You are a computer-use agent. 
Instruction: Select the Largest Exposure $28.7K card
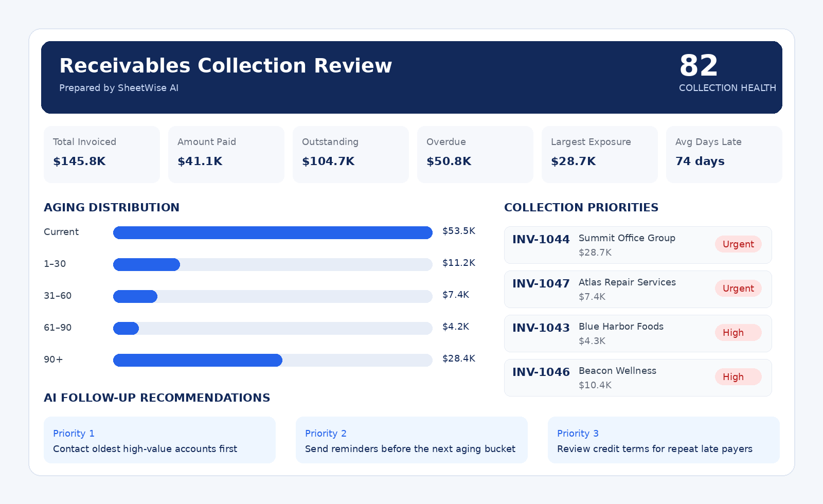click(x=600, y=154)
